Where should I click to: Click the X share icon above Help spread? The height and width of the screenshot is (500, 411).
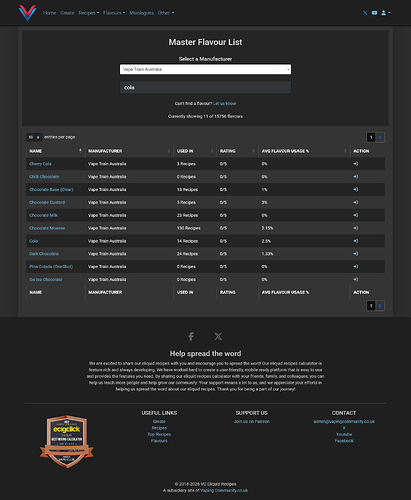(x=218, y=336)
